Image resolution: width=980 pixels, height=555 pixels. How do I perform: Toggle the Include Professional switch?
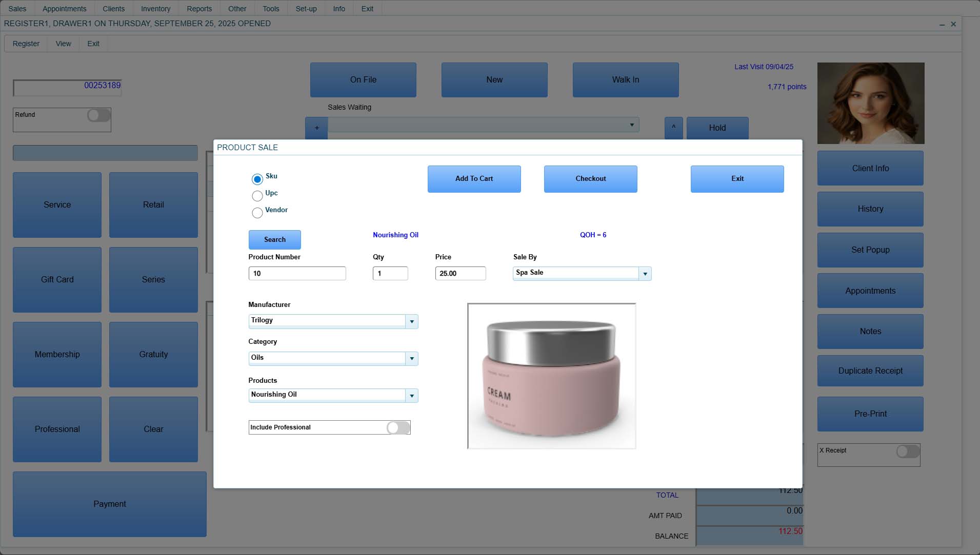pos(398,427)
